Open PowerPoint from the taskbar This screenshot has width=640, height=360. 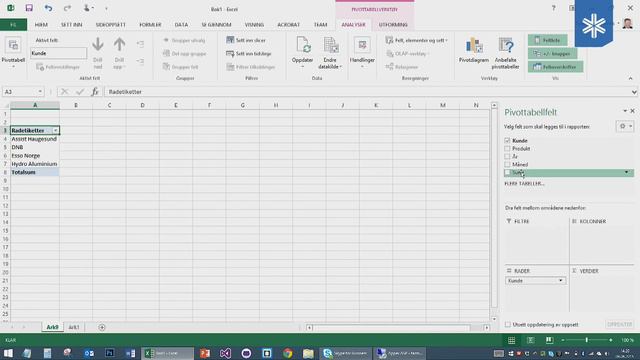pos(204,353)
